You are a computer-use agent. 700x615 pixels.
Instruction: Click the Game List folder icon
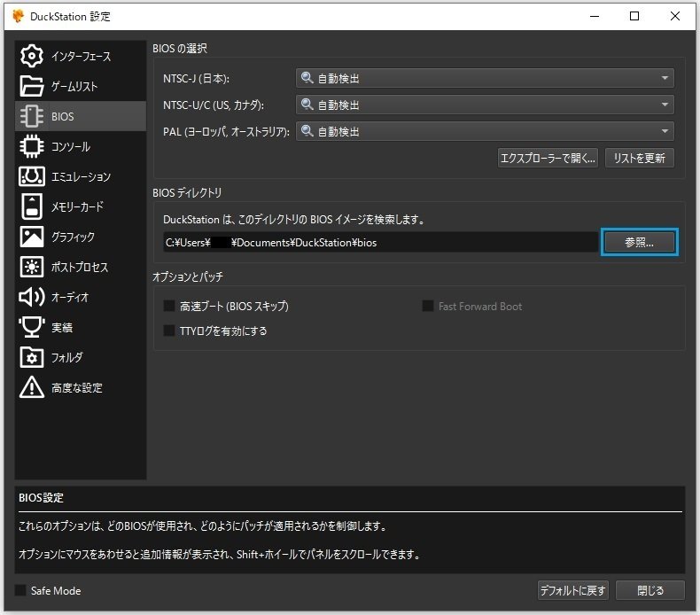point(32,86)
